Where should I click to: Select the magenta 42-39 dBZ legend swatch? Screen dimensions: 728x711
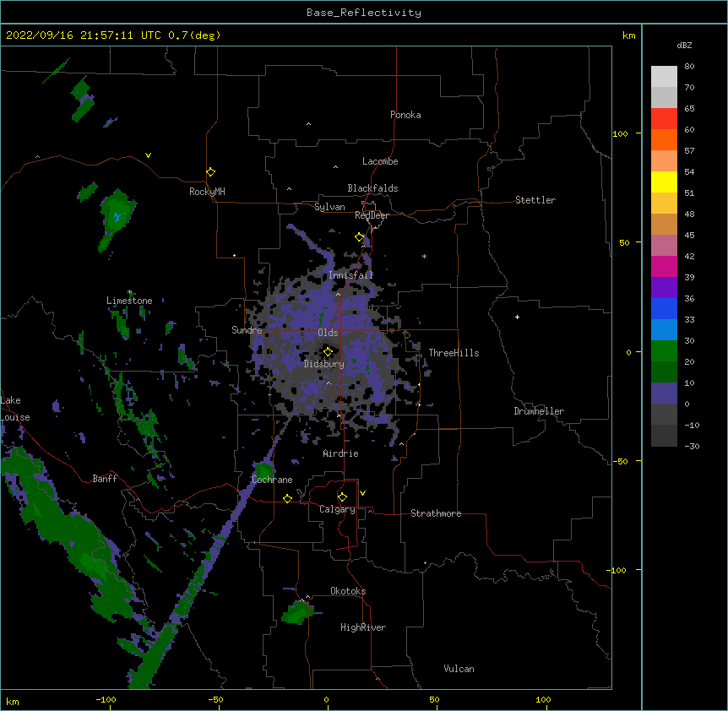point(664,266)
